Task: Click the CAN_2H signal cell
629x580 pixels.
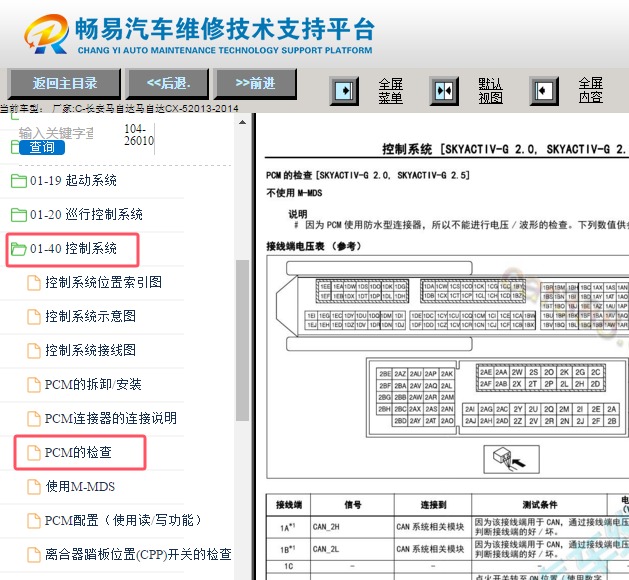Action: click(352, 527)
